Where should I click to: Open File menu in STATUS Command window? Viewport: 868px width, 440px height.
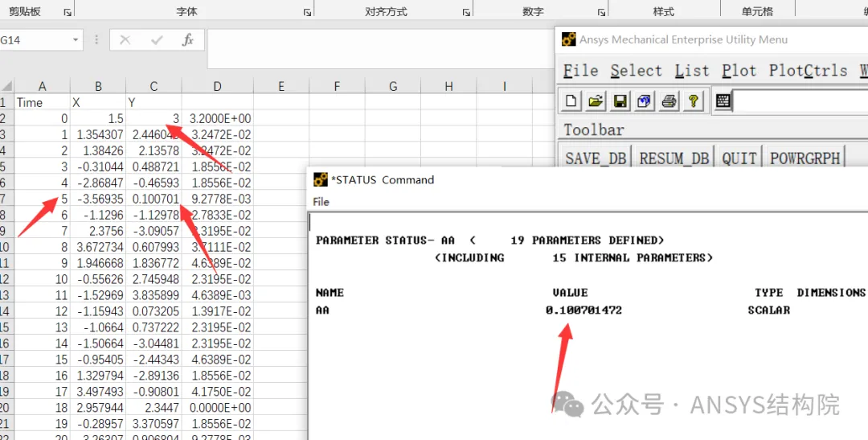tap(321, 202)
